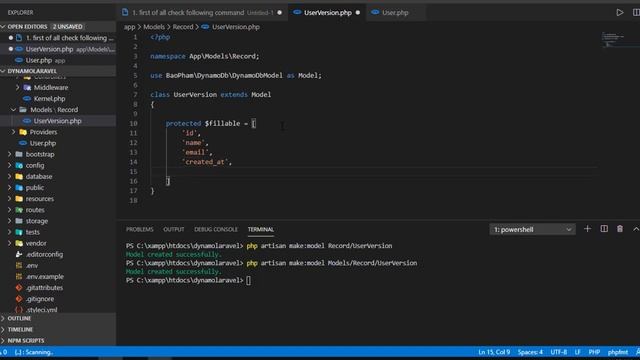Open the powershell terminal selector dropdown

coord(532,229)
